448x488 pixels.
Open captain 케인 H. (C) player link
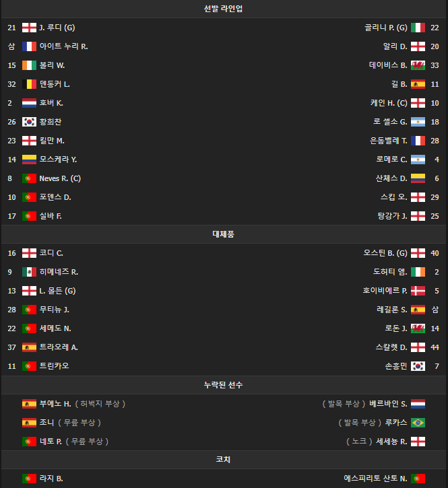coord(389,103)
